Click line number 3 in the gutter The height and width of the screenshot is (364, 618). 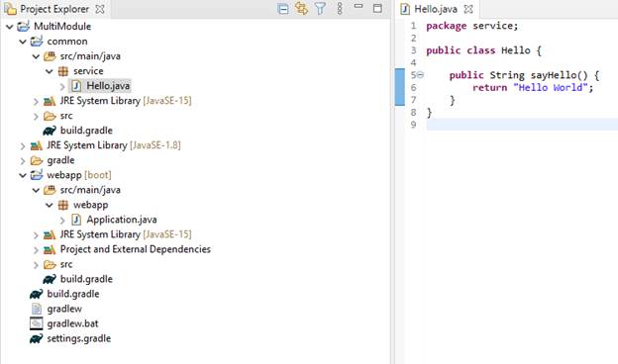pos(413,50)
